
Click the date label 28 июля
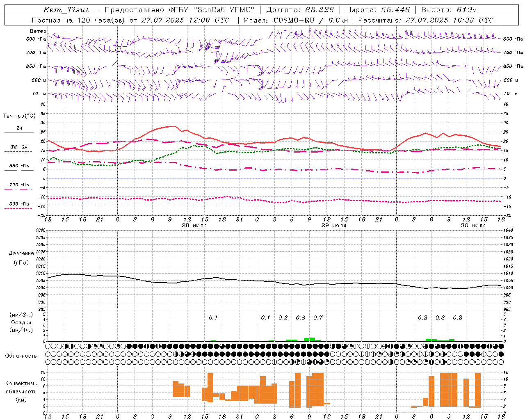pyautogui.click(x=194, y=226)
